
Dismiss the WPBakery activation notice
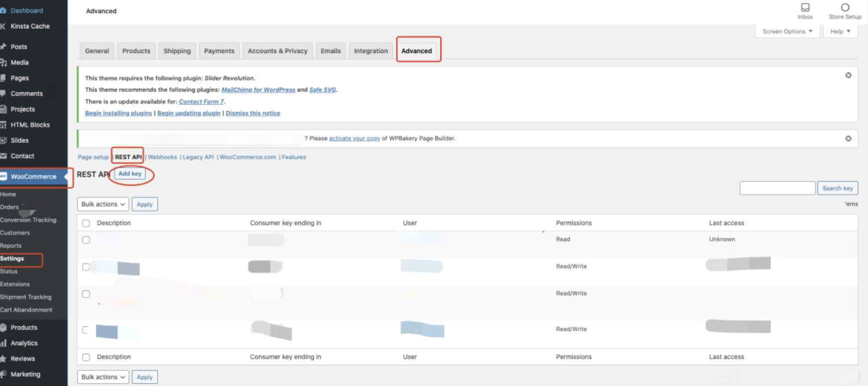[848, 138]
